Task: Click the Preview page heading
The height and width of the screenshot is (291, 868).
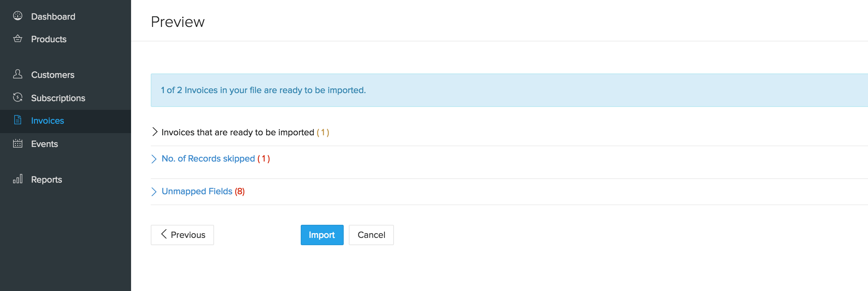Action: (178, 22)
